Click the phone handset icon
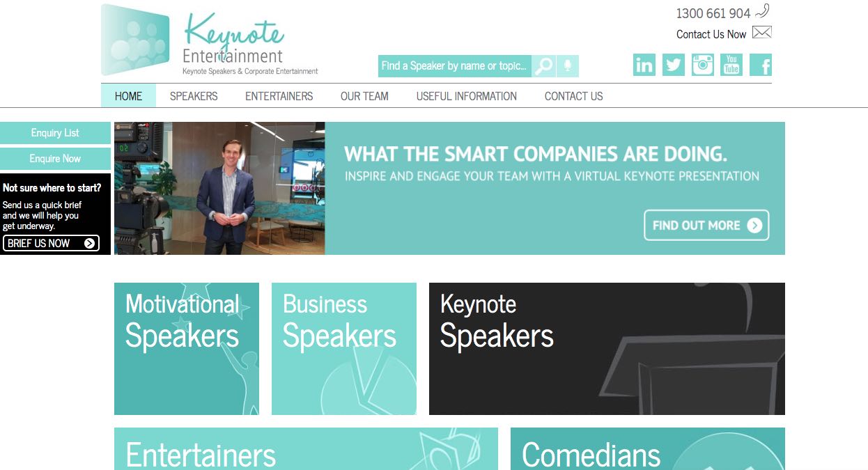 (763, 11)
